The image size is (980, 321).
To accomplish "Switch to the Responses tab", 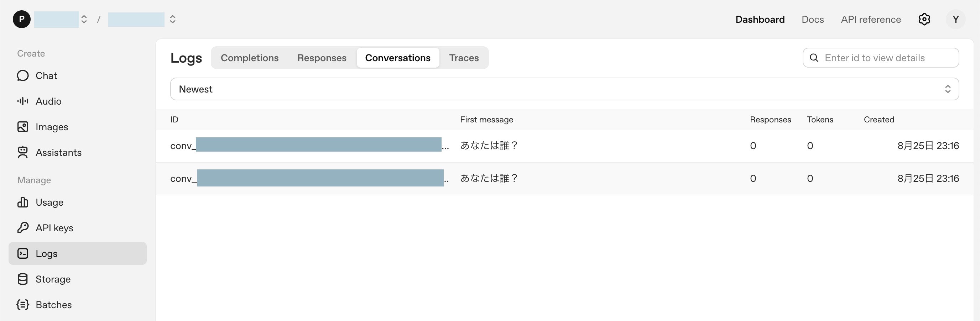I will [322, 58].
